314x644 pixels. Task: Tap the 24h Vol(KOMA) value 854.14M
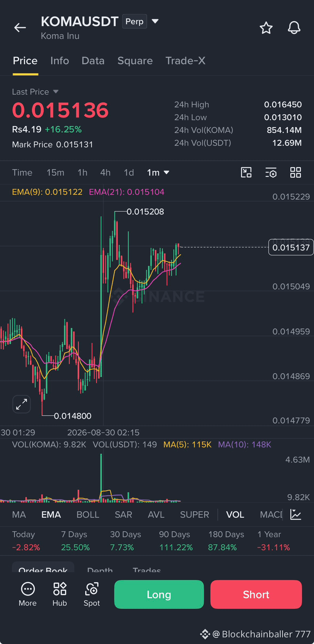284,130
